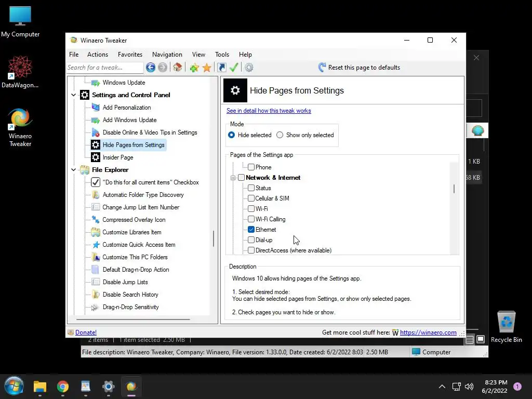Check the Cellular & SIM checkbox
The width and height of the screenshot is (532, 399).
click(x=251, y=198)
